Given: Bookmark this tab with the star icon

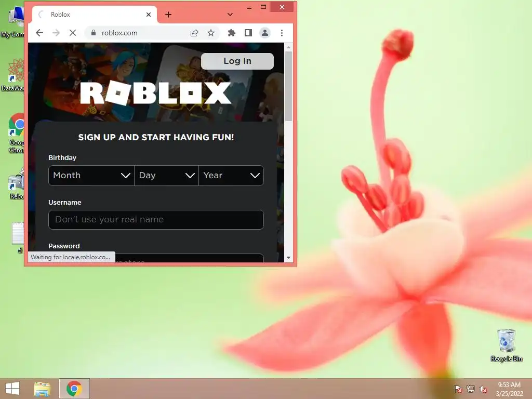Looking at the screenshot, I should 211,33.
